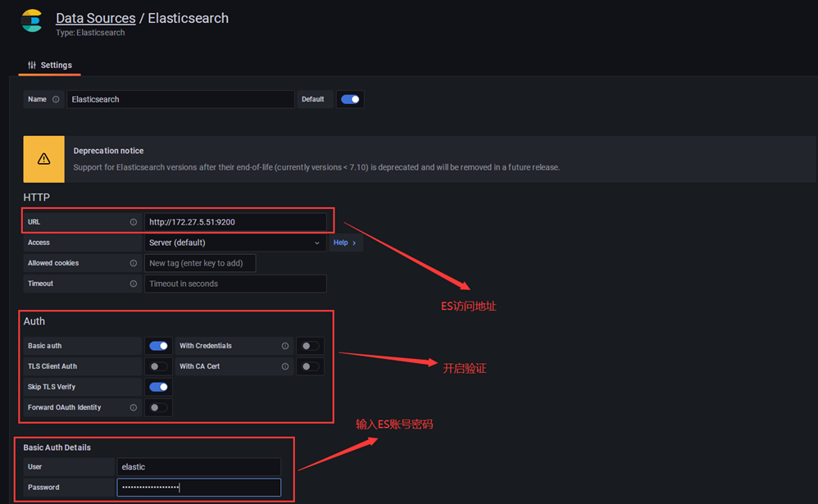The height and width of the screenshot is (504, 818).
Task: Click the Access label
Action: (39, 243)
